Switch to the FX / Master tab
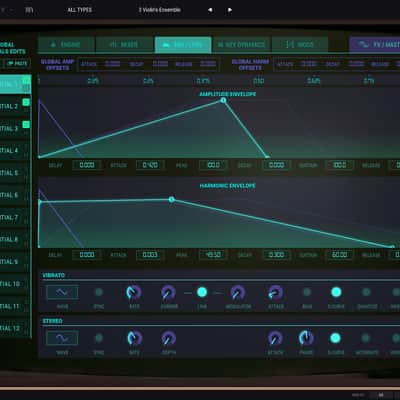This screenshot has width=400, height=400. 375,45
